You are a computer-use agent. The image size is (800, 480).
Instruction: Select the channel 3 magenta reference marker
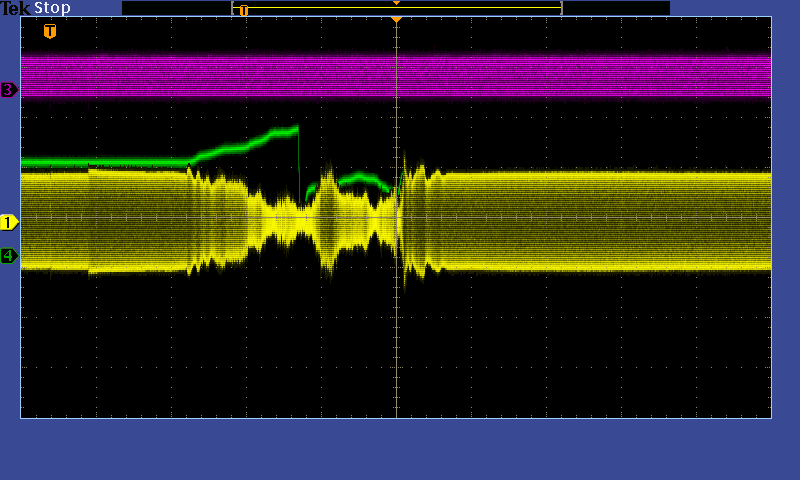tap(9, 90)
